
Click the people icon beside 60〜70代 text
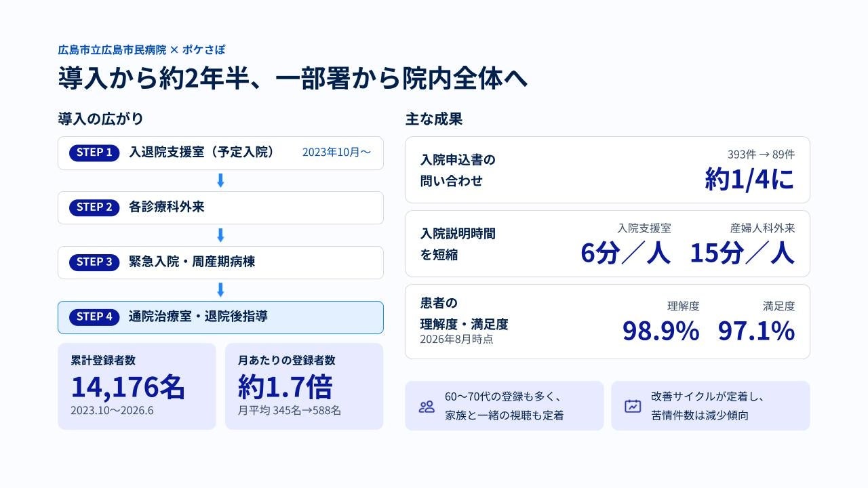pyautogui.click(x=427, y=407)
